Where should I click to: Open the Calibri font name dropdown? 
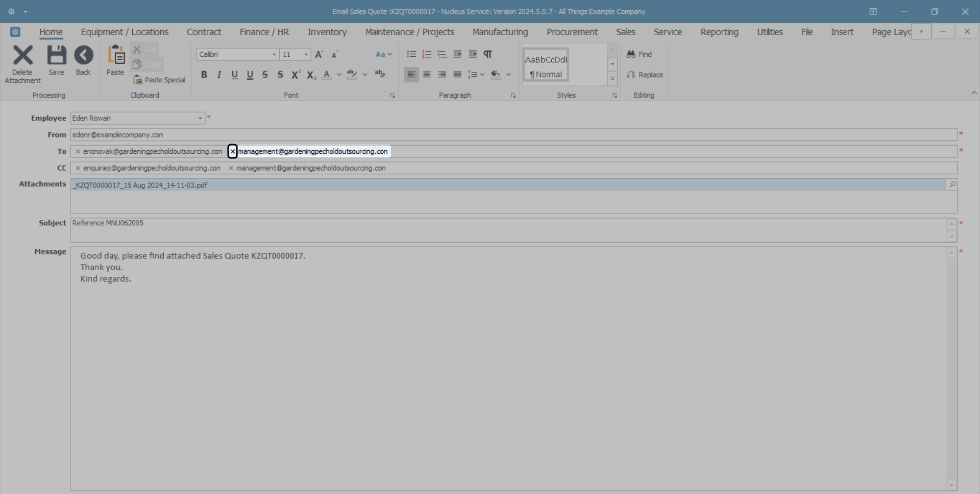click(274, 54)
